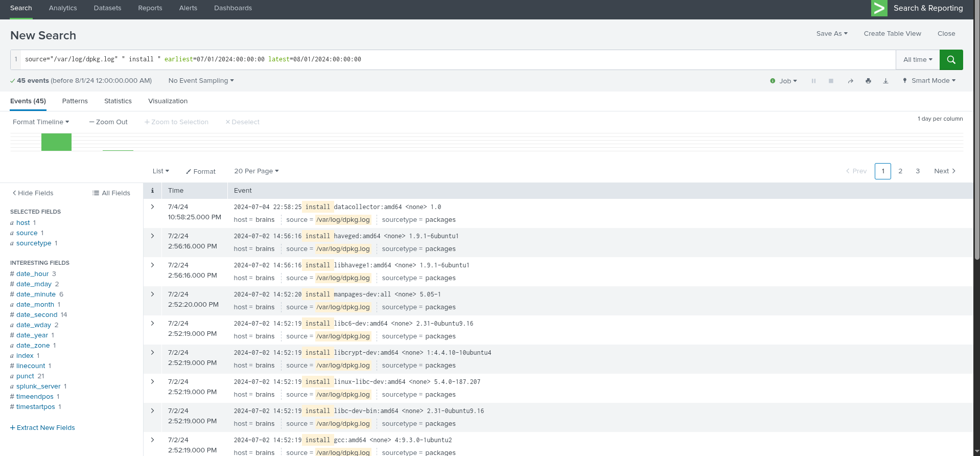The width and height of the screenshot is (980, 456).
Task: Print the search results
Action: coord(868,81)
